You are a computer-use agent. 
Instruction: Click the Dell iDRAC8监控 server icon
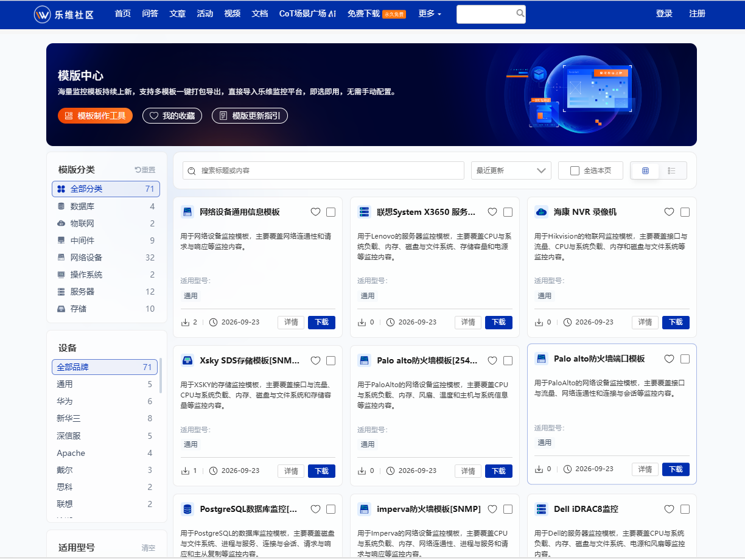[541, 509]
